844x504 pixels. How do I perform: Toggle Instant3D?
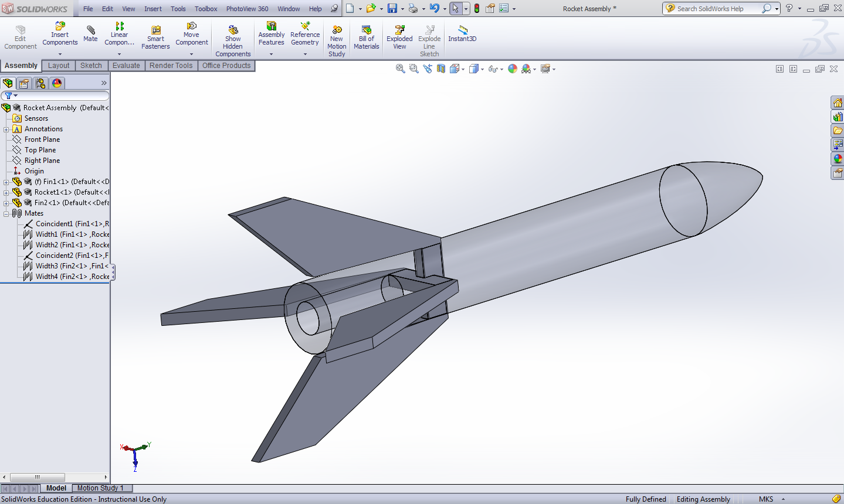pyautogui.click(x=462, y=34)
